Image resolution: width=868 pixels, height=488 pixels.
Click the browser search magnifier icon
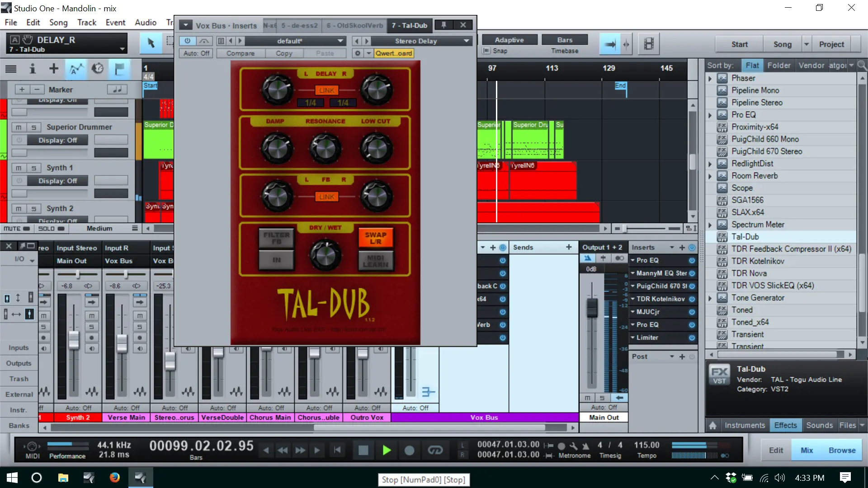862,66
